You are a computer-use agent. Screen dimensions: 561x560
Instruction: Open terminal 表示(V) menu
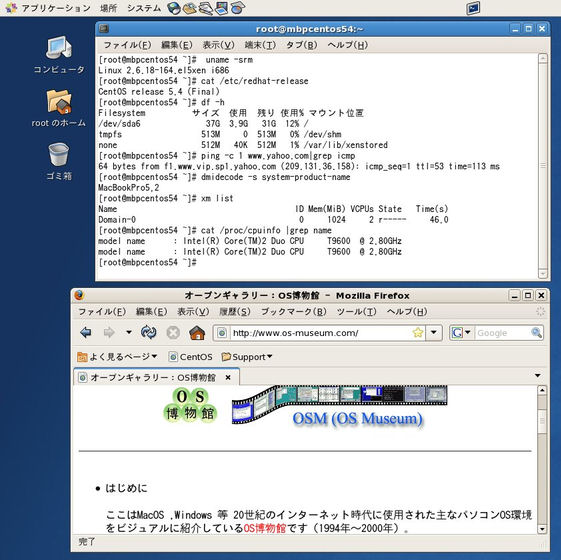pos(218,45)
